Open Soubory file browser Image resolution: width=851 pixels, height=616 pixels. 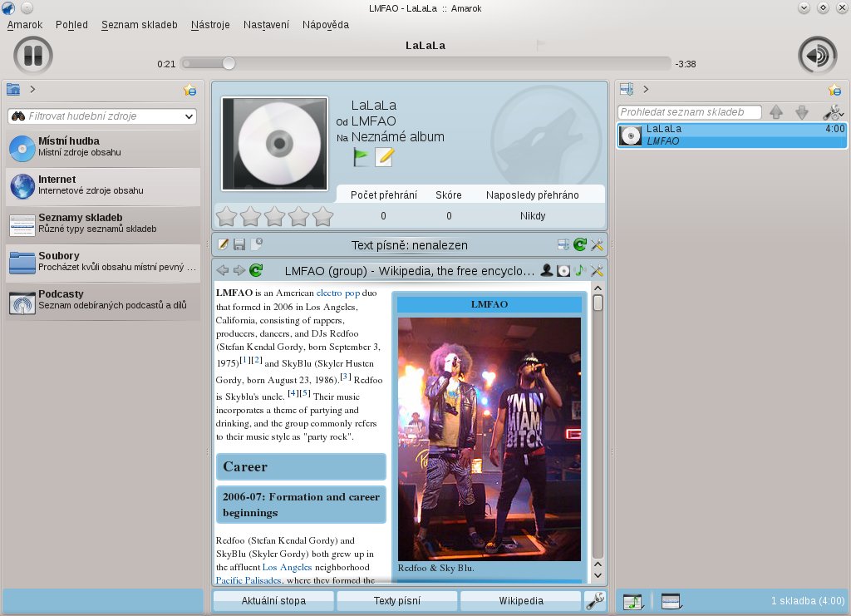click(103, 262)
